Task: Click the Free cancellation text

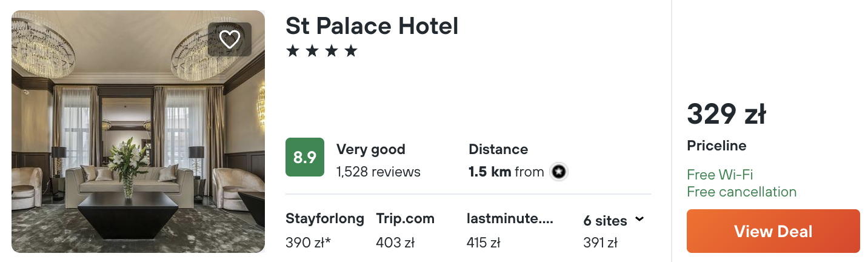Action: 741,192
